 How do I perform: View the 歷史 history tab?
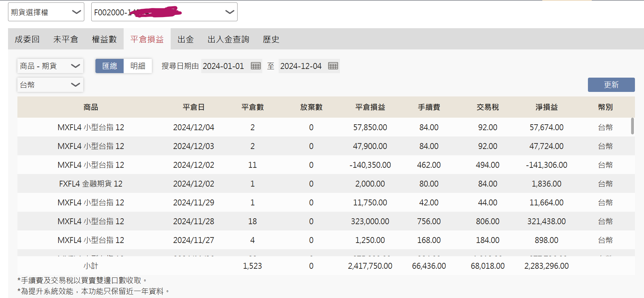point(271,39)
